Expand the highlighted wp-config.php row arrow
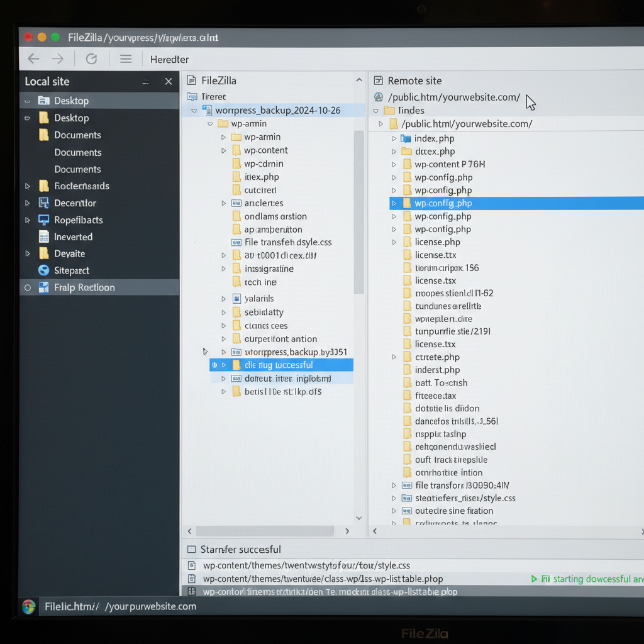Image resolution: width=644 pixels, height=644 pixels. coord(394,203)
